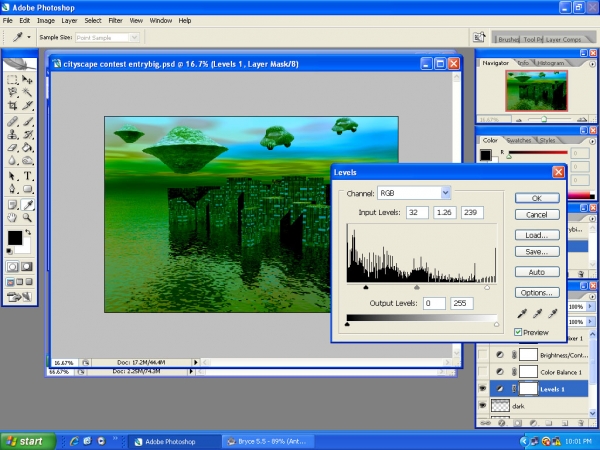The image size is (600, 450).
Task: Switch to the Swatches tab
Action: pos(518,140)
